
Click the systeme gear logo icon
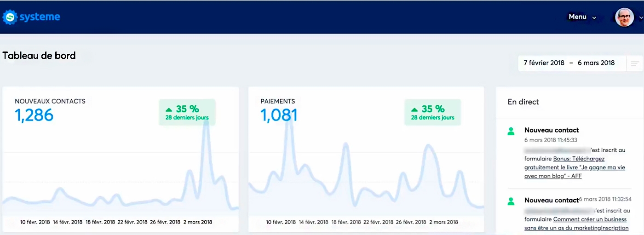9,17
